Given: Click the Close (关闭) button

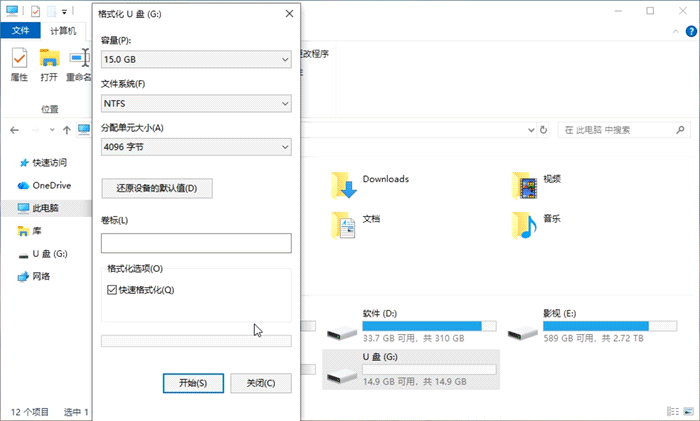Looking at the screenshot, I should (261, 383).
